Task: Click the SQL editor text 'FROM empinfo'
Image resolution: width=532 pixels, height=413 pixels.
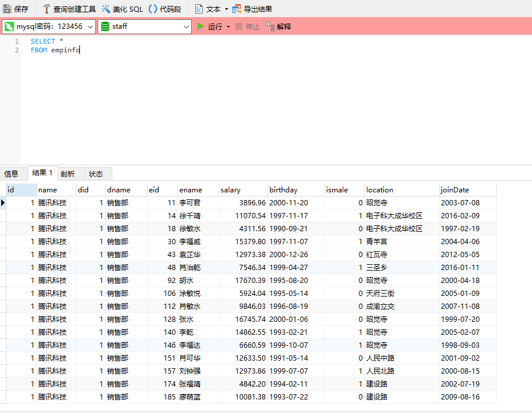Action: tap(55, 50)
